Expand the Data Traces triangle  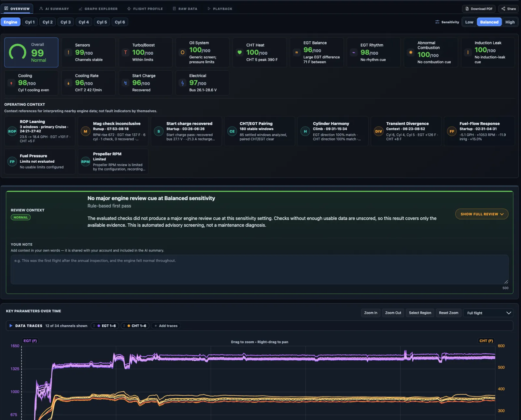(11, 326)
